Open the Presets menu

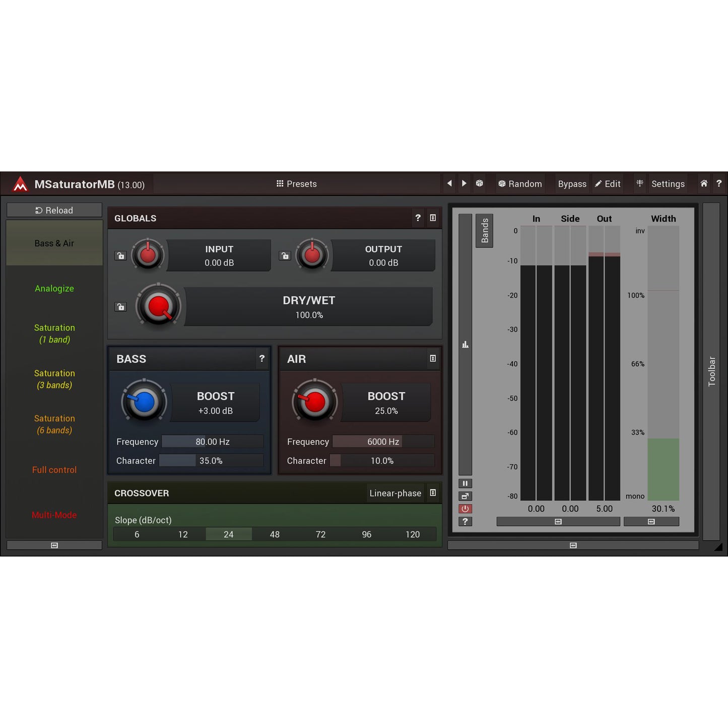(x=297, y=184)
